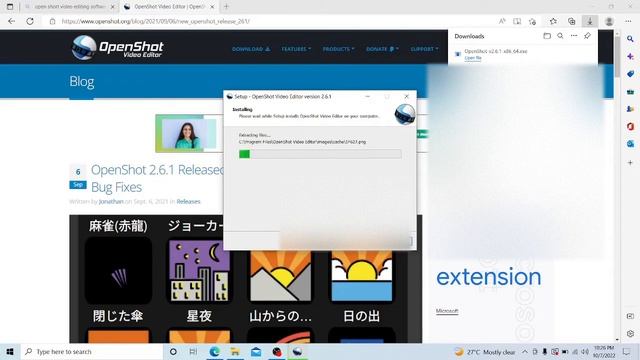
Task: Click the volume speaker tray icon
Action: [585, 352]
